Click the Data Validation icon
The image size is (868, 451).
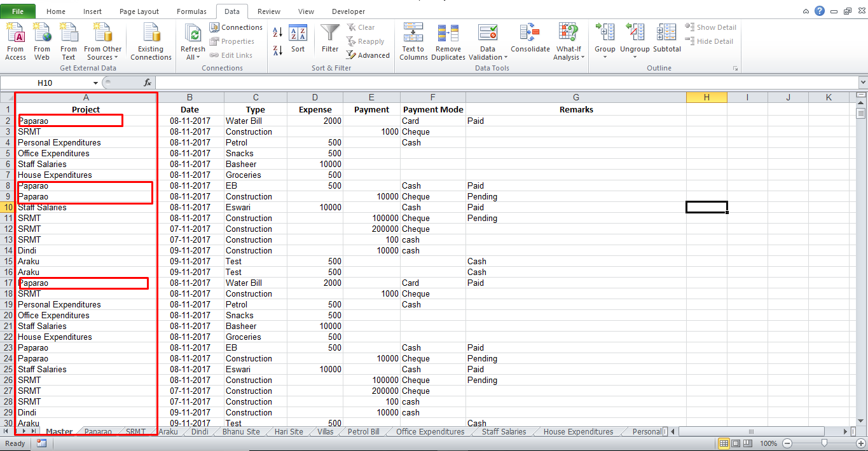tap(488, 33)
